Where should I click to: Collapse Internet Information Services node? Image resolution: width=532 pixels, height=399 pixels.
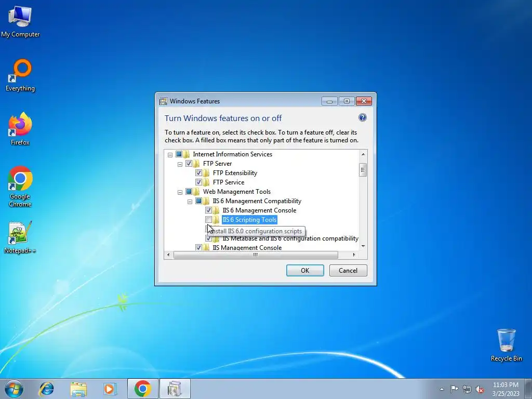pos(170,155)
